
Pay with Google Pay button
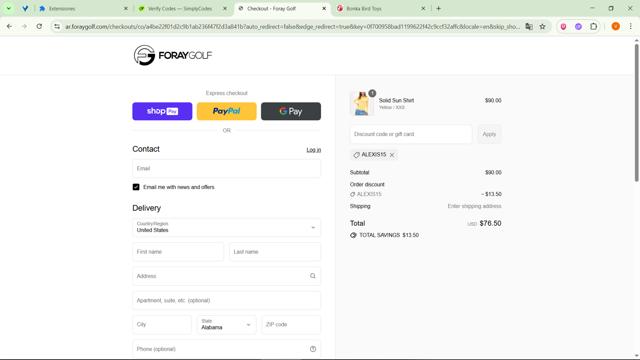click(x=291, y=111)
